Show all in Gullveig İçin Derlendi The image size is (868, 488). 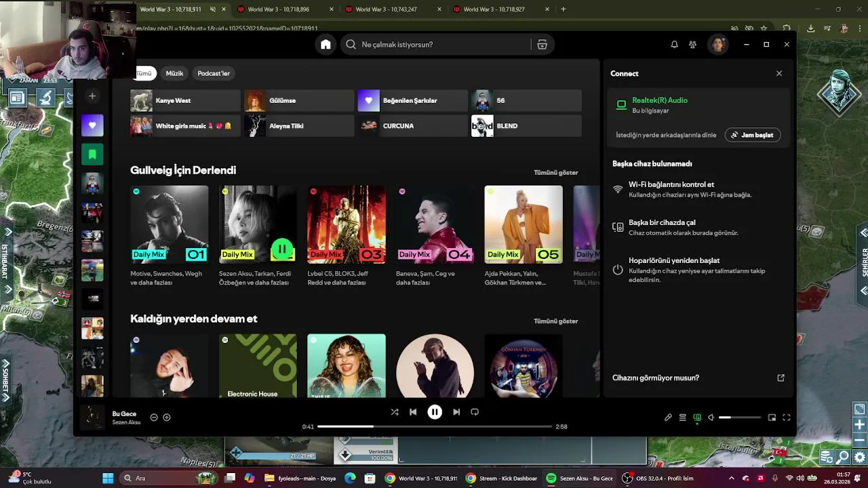(x=556, y=173)
